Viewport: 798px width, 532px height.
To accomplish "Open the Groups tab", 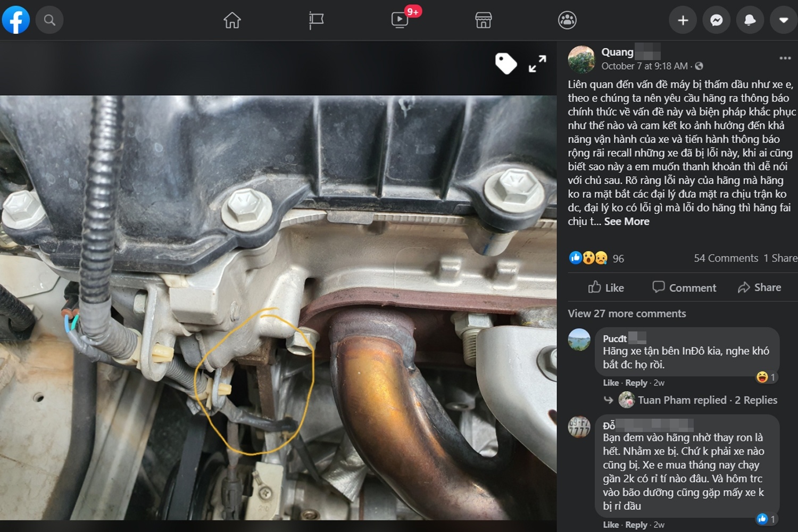I will coord(567,20).
